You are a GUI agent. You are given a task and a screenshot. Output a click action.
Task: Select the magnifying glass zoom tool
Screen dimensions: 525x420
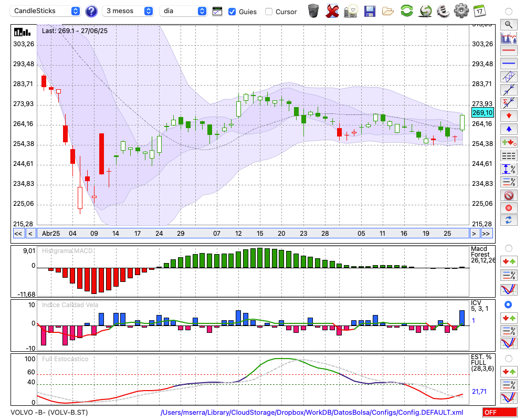(x=509, y=25)
